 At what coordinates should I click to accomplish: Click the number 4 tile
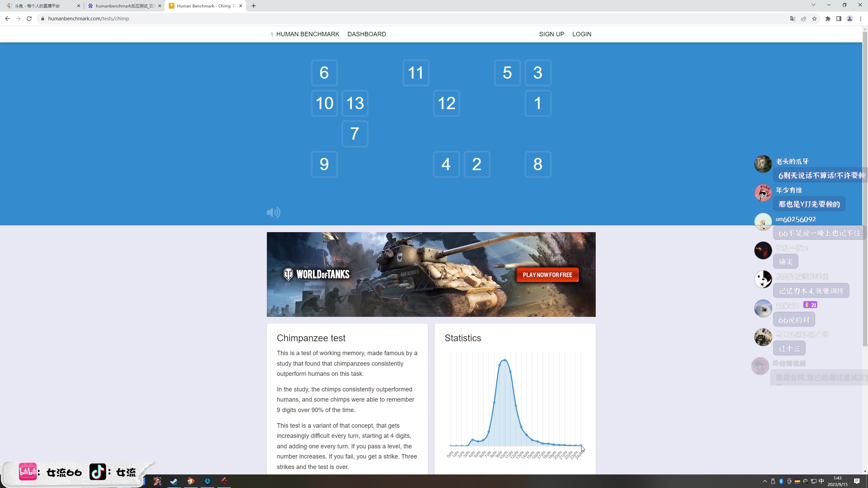(x=446, y=164)
